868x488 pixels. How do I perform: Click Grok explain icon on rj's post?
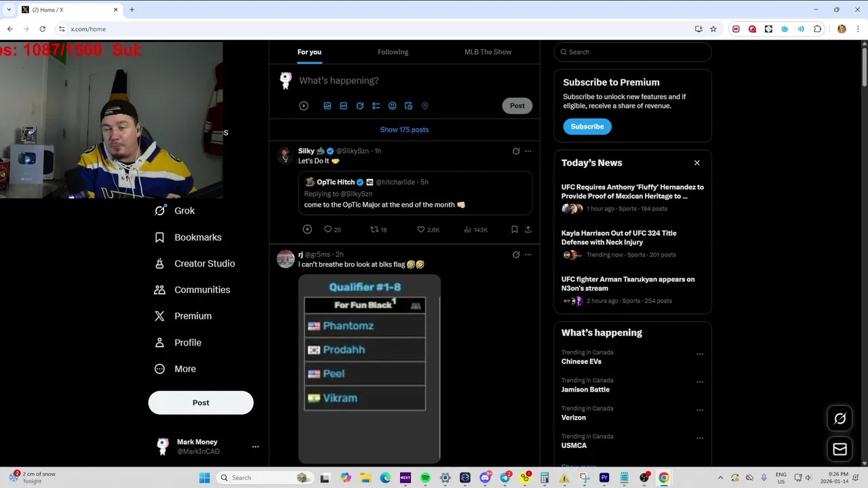516,255
